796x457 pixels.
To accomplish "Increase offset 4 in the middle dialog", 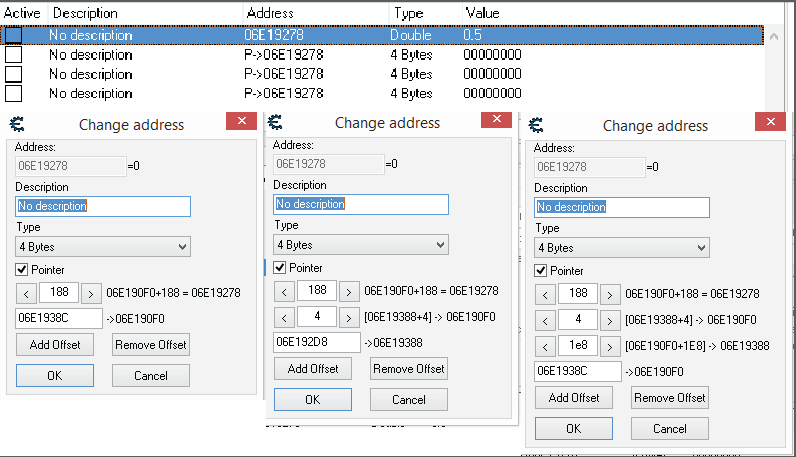I will tap(348, 317).
